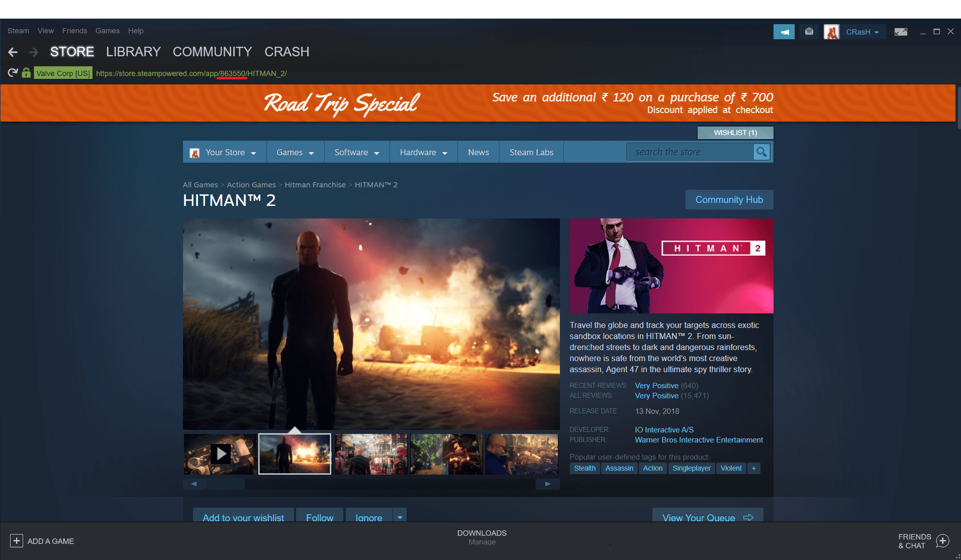This screenshot has height=560, width=961.
Task: Select the Stealth tag
Action: pos(585,468)
